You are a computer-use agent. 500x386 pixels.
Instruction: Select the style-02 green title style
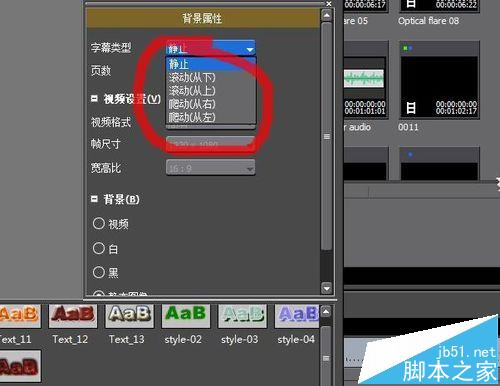[186, 316]
